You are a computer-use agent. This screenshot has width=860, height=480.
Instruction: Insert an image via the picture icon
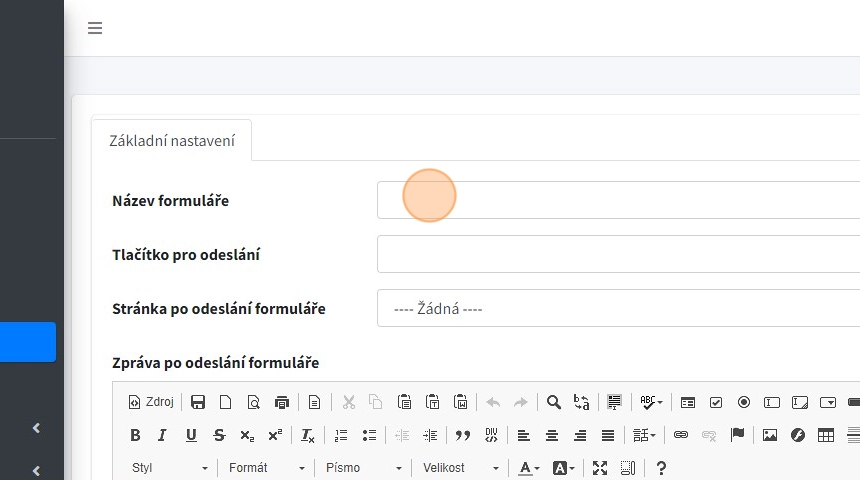[769, 435]
